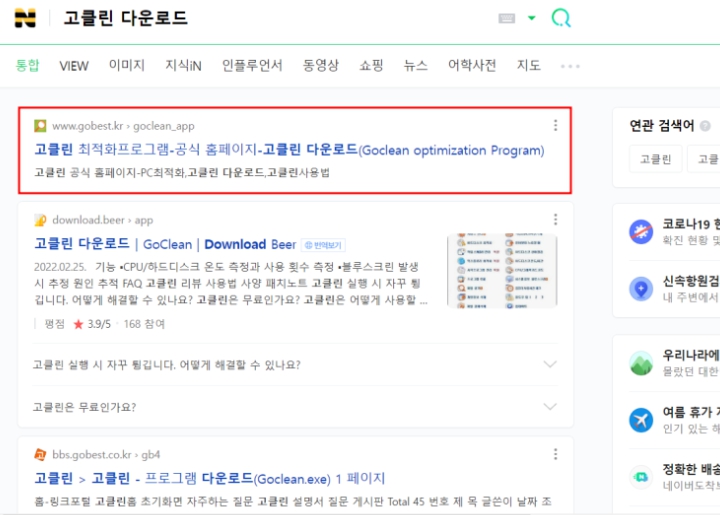Open the www.gobest.kr › goclean_app URL
This screenshot has width=720, height=515.
(x=123, y=126)
